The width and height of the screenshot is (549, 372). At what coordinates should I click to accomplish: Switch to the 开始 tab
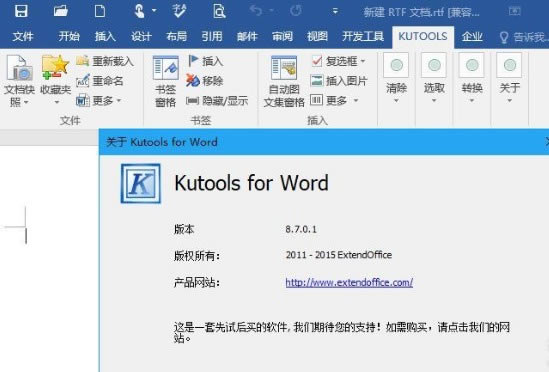(69, 36)
